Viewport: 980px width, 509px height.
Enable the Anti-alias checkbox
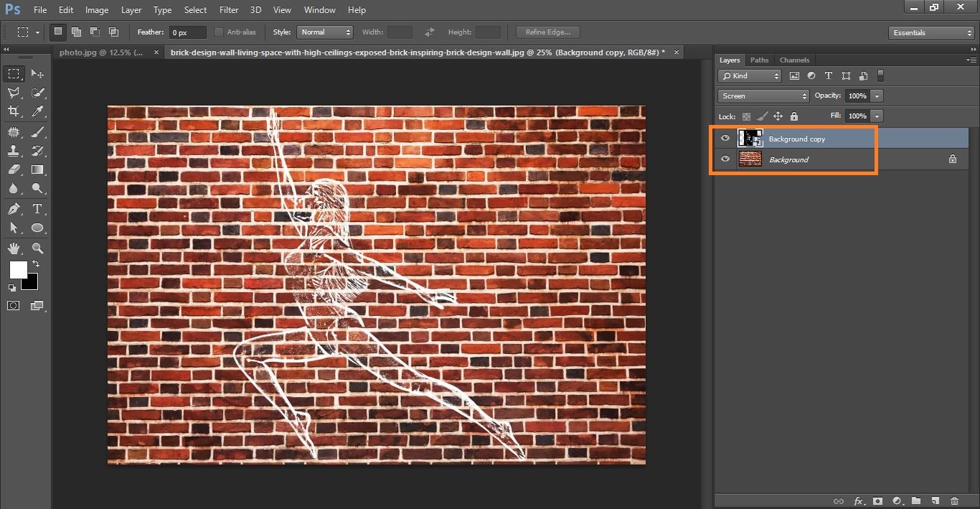click(219, 32)
